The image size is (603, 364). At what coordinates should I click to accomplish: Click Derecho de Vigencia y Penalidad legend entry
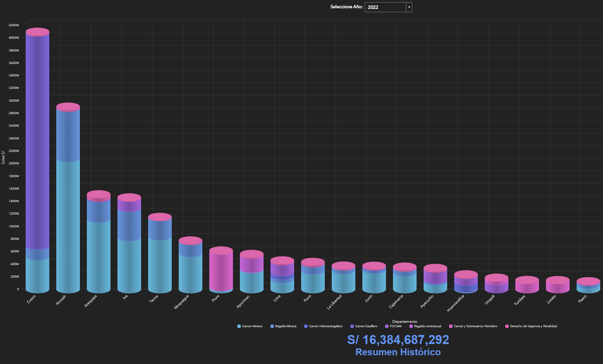(x=531, y=326)
